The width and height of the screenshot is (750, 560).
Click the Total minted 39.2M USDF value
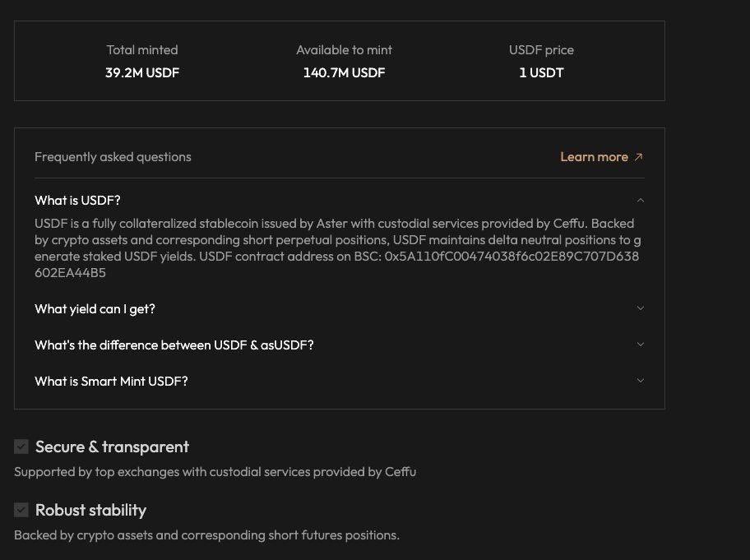coord(141,72)
